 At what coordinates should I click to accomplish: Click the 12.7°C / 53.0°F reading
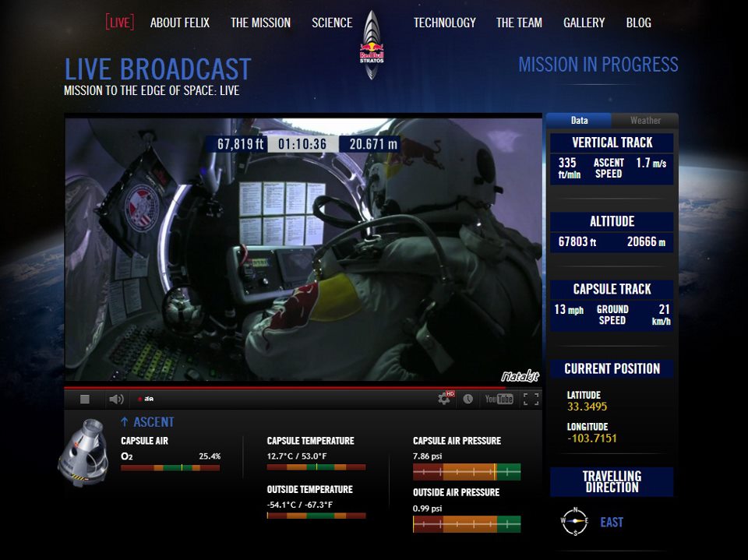[x=297, y=456]
